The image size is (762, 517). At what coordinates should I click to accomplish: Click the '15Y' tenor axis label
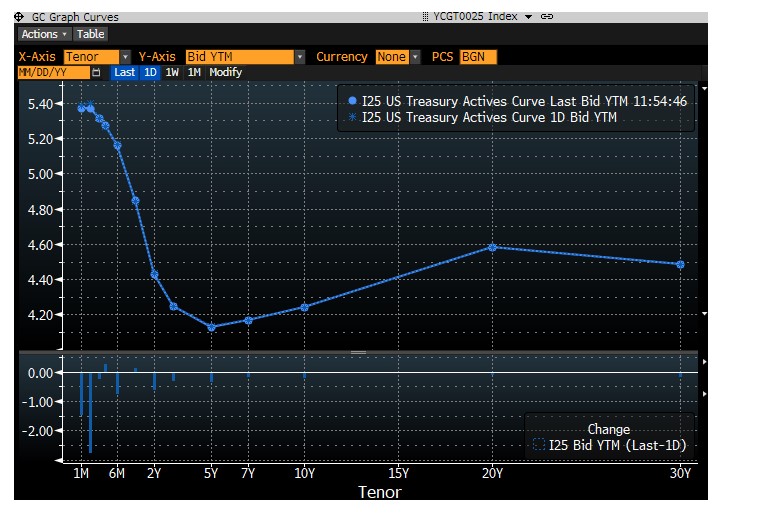click(398, 473)
